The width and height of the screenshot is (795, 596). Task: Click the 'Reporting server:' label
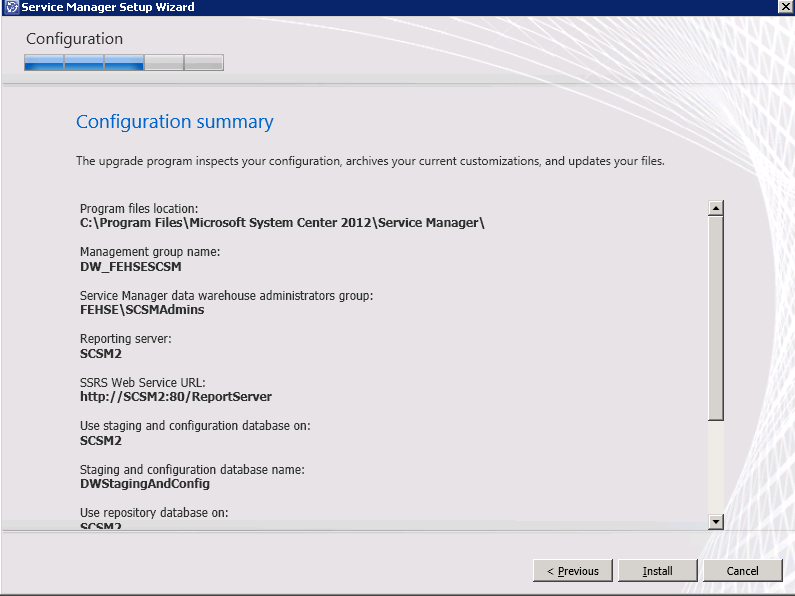pos(126,339)
